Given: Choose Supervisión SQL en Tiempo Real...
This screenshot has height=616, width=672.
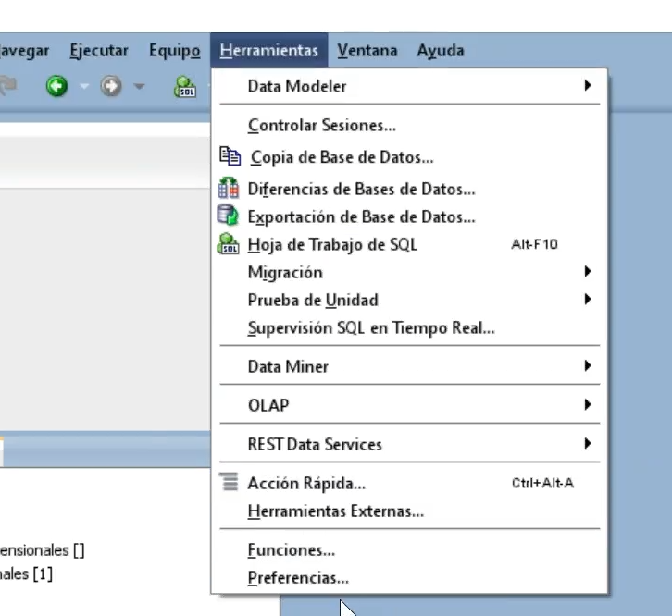Looking at the screenshot, I should tap(409, 327).
